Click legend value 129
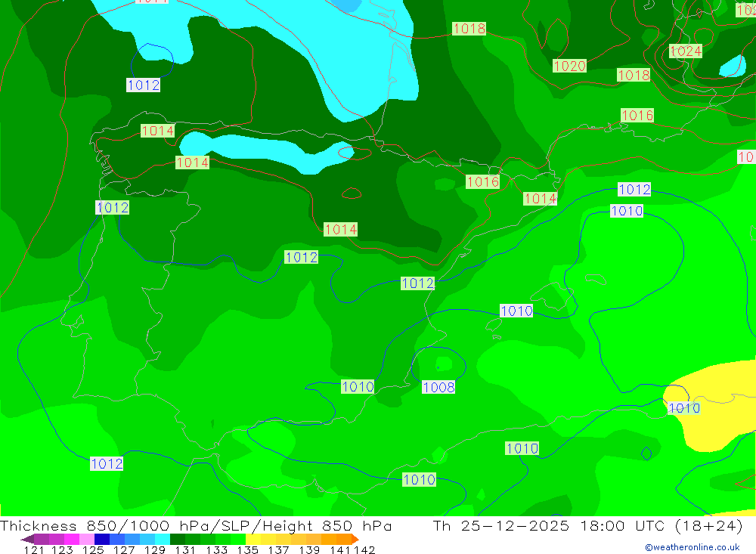 pyautogui.click(x=155, y=549)
